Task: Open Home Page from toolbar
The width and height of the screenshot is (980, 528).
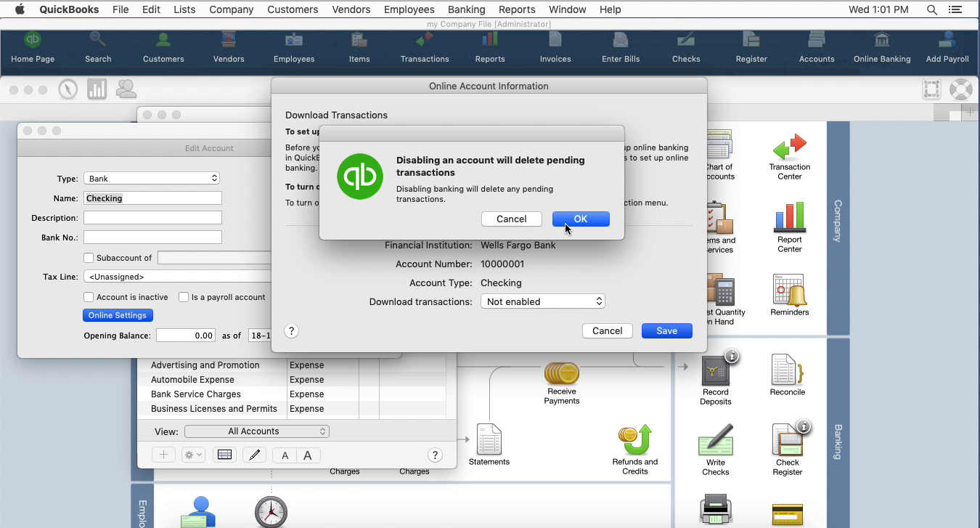Action: point(33,48)
